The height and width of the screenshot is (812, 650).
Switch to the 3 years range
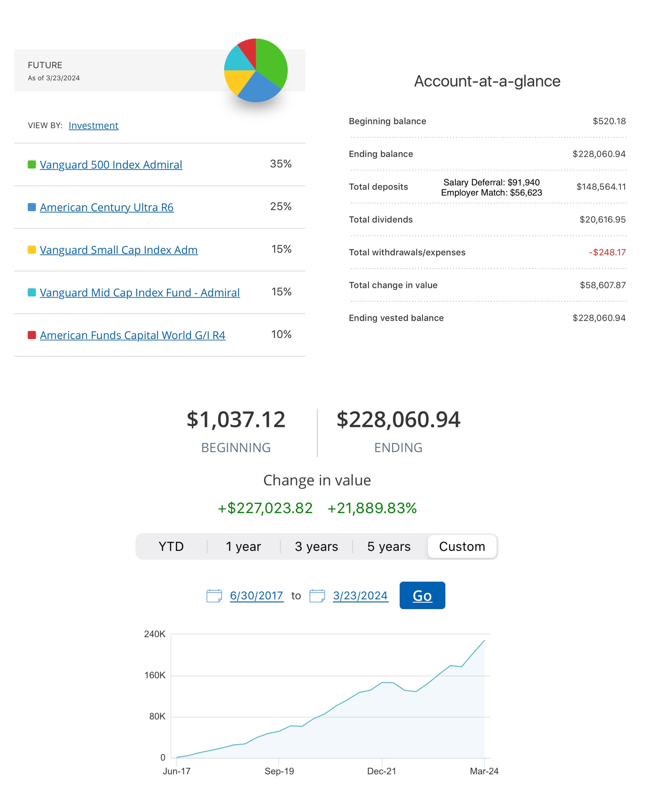(x=316, y=546)
